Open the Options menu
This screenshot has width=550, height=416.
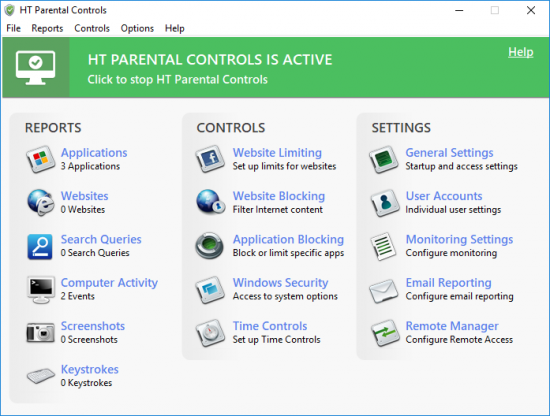(137, 28)
